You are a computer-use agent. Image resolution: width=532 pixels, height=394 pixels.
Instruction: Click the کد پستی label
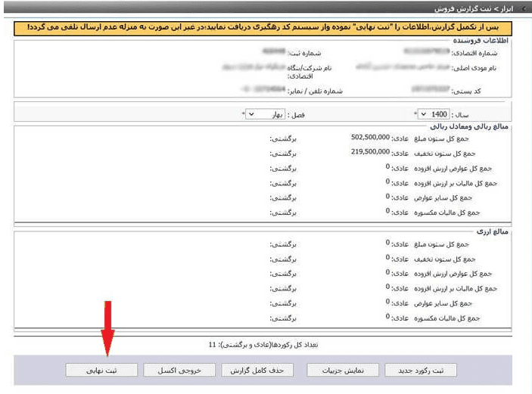(x=466, y=91)
